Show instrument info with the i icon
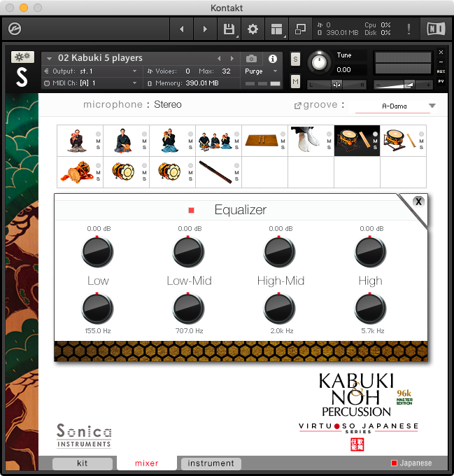This screenshot has height=476, width=454. point(273,58)
